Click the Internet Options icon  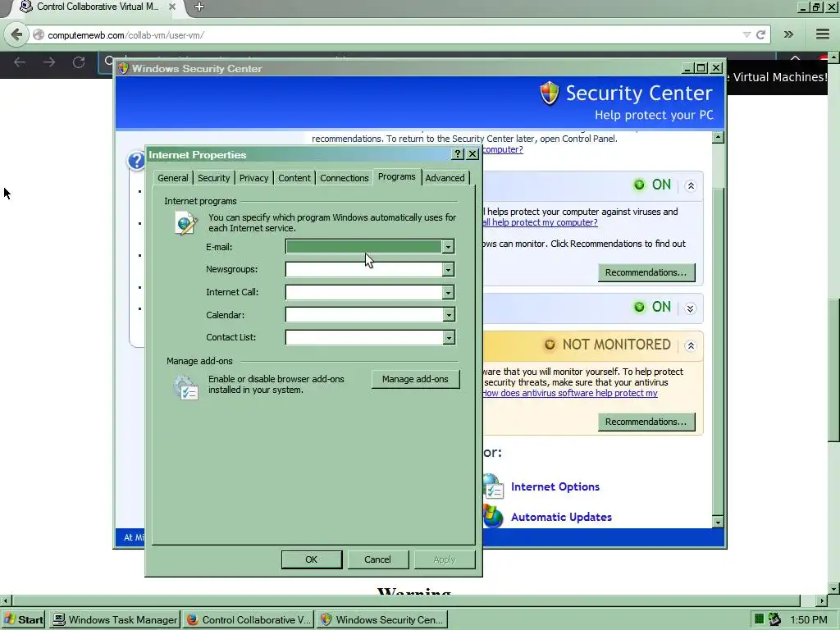492,486
